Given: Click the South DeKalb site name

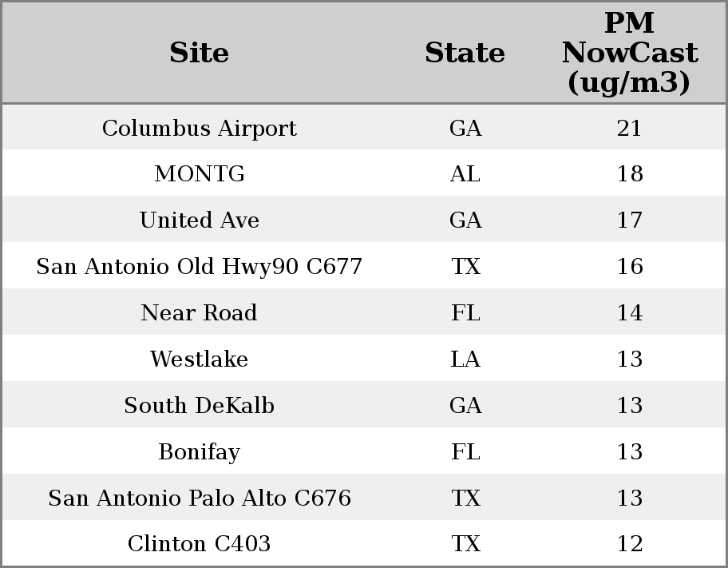Looking at the screenshot, I should 199,405.
